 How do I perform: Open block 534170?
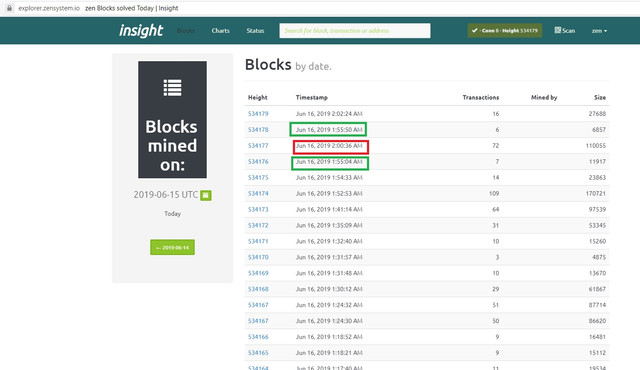pos(258,257)
